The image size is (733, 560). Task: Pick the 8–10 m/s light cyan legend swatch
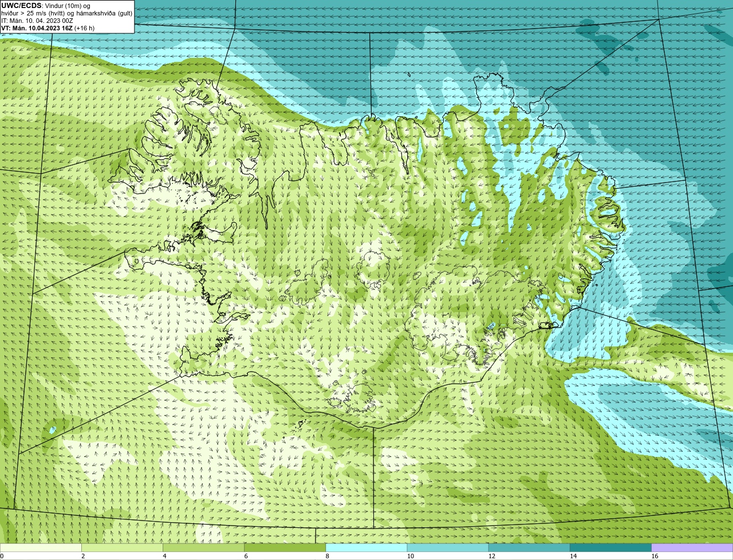[x=366, y=547]
